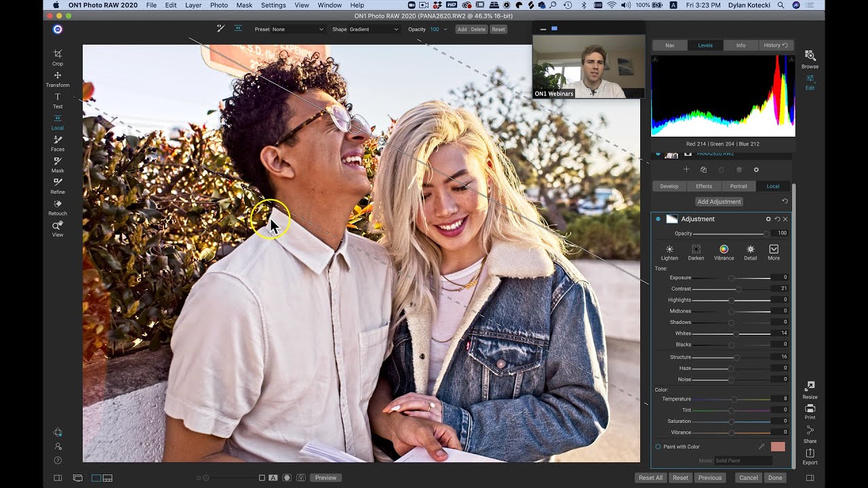
Task: Open the Edit module
Action: [x=810, y=82]
